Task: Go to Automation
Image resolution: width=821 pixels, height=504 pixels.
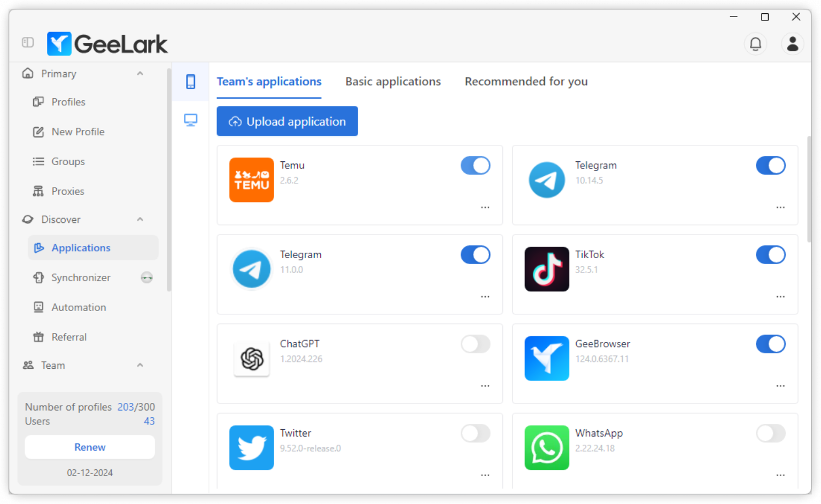Action: pyautogui.click(x=93, y=307)
